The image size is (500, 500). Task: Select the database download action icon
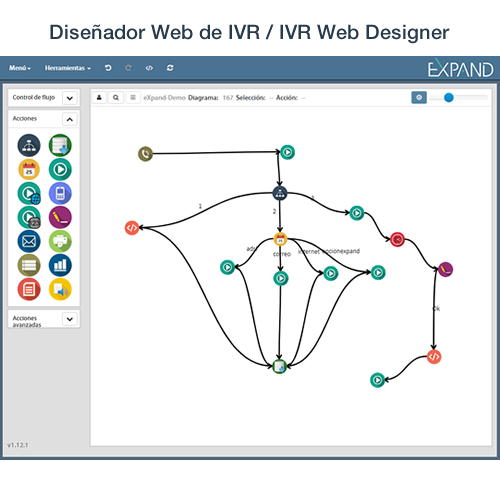(x=60, y=145)
